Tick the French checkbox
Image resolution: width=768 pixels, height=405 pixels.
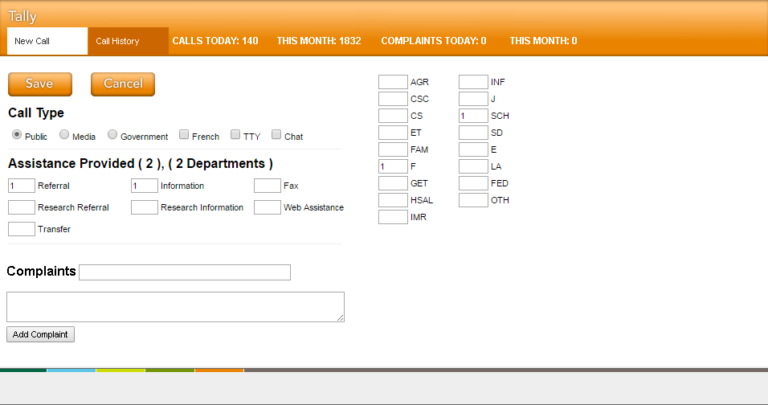184,134
